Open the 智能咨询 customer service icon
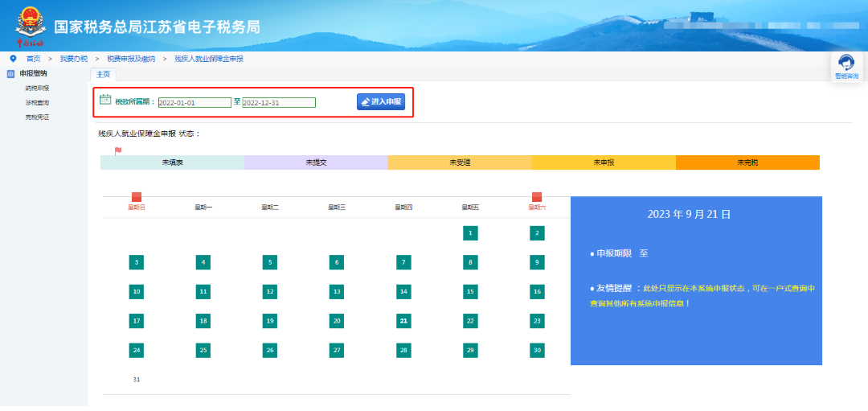Screen dimensions: 868x411 tap(845, 64)
